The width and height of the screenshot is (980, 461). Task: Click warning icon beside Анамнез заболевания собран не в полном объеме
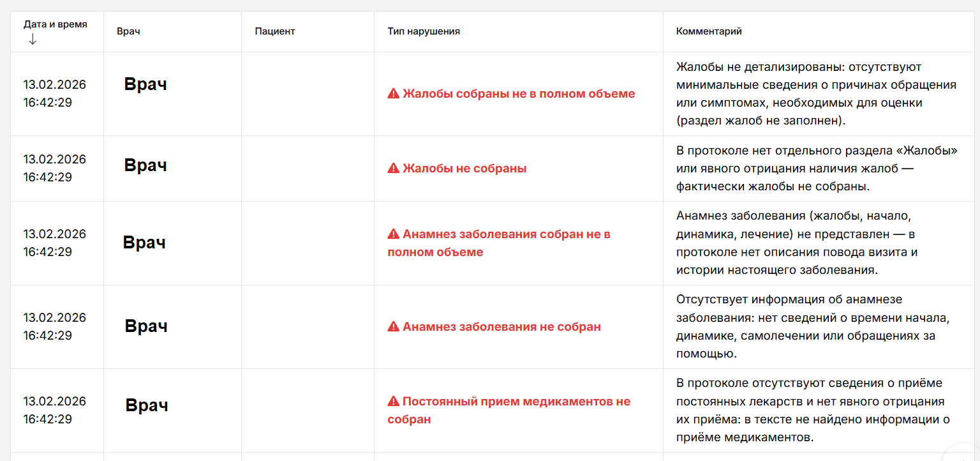point(393,234)
